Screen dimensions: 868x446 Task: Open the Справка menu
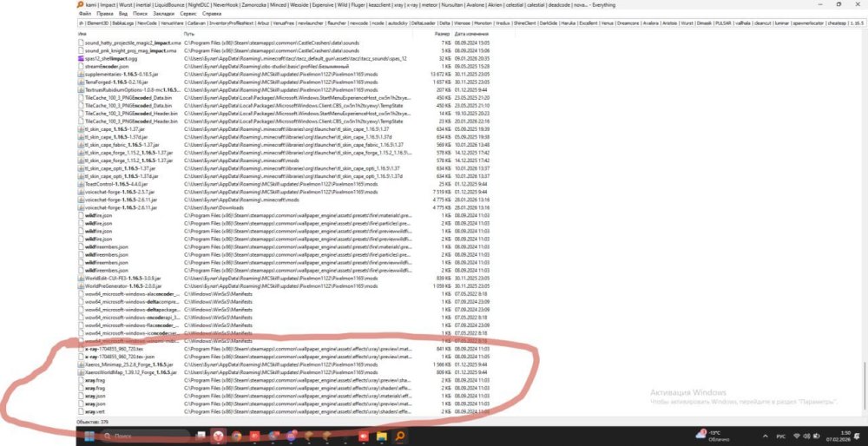(x=212, y=13)
